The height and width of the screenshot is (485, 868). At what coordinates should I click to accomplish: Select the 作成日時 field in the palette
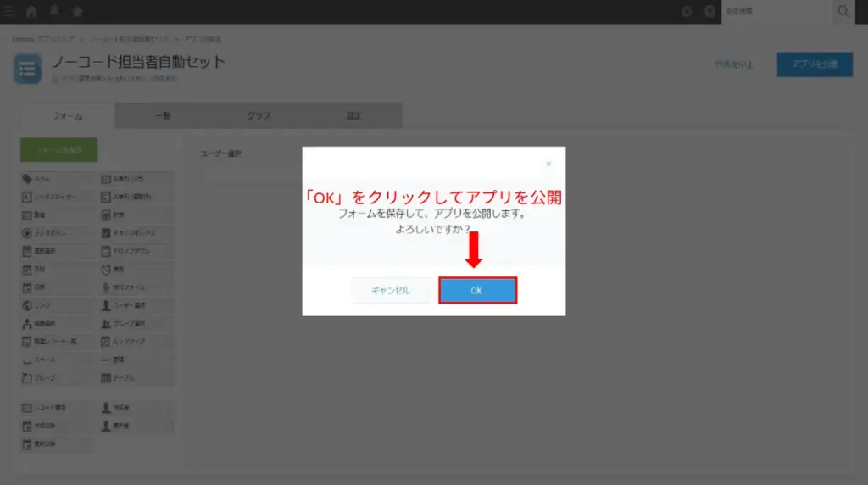pyautogui.click(x=58, y=426)
